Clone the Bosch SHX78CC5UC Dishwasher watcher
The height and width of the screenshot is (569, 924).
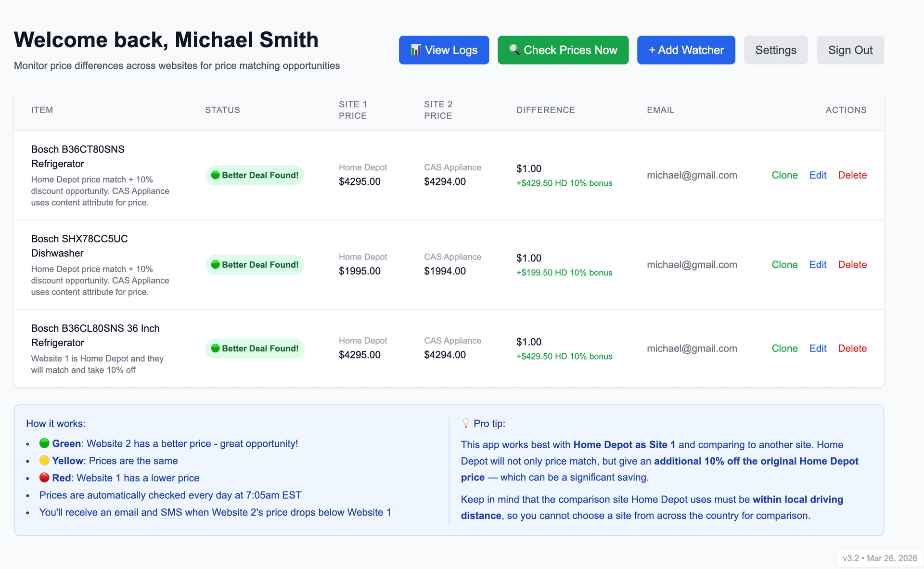784,264
